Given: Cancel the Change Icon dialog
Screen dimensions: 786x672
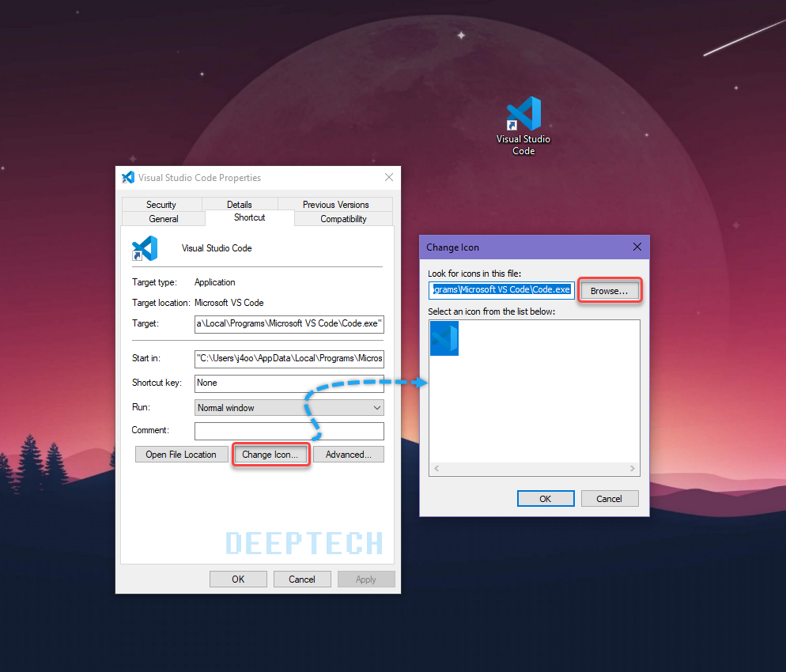Looking at the screenshot, I should pyautogui.click(x=610, y=499).
